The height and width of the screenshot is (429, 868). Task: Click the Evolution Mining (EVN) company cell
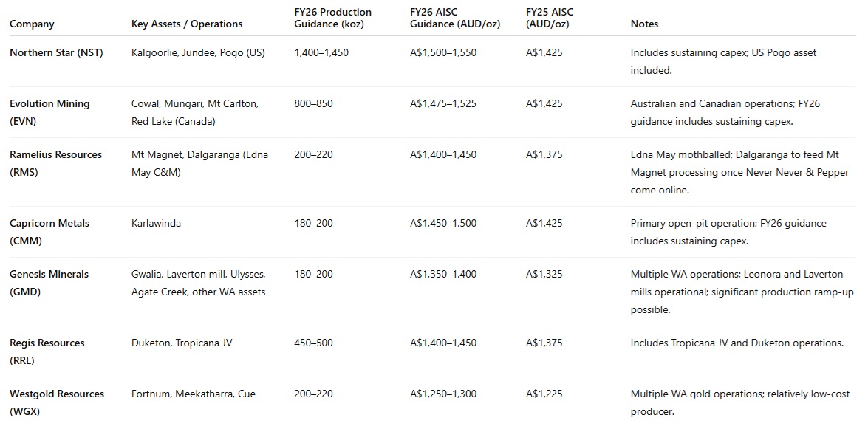click(x=49, y=112)
